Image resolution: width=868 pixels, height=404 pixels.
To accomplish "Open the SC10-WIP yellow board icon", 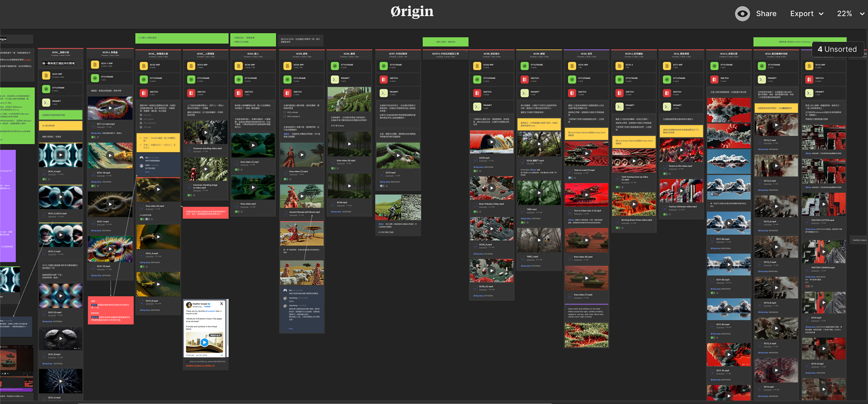I will pyautogui.click(x=572, y=66).
